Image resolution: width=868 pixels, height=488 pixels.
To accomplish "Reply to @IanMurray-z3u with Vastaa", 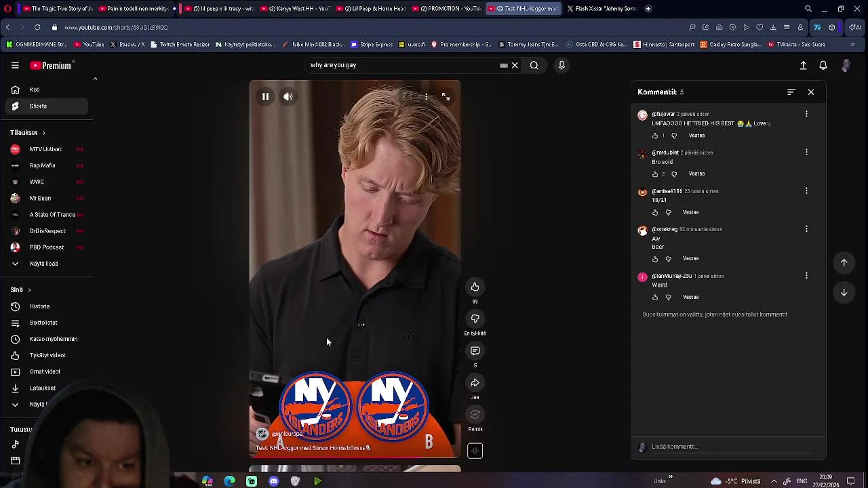I will point(690,298).
